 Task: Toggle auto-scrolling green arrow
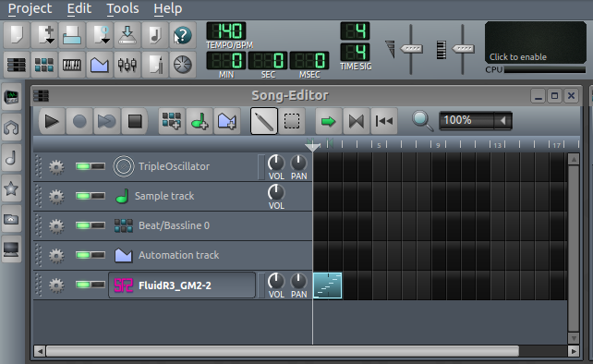coord(329,121)
